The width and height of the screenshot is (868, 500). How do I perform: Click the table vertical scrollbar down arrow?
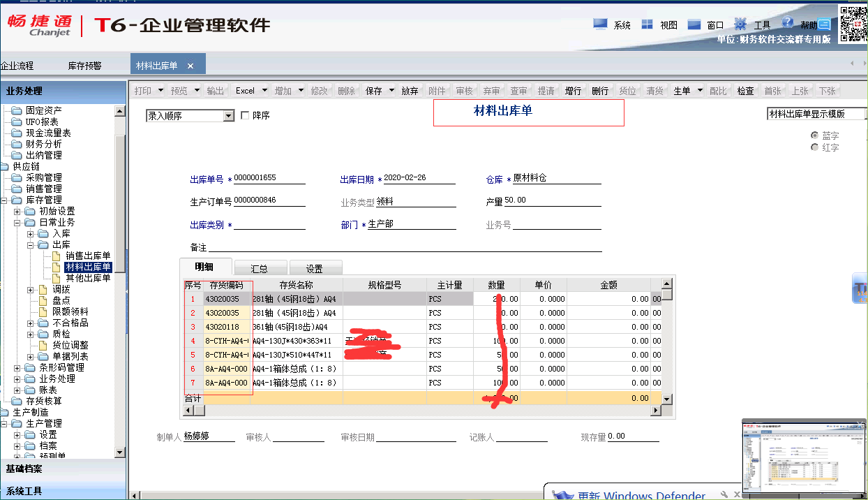(x=667, y=398)
